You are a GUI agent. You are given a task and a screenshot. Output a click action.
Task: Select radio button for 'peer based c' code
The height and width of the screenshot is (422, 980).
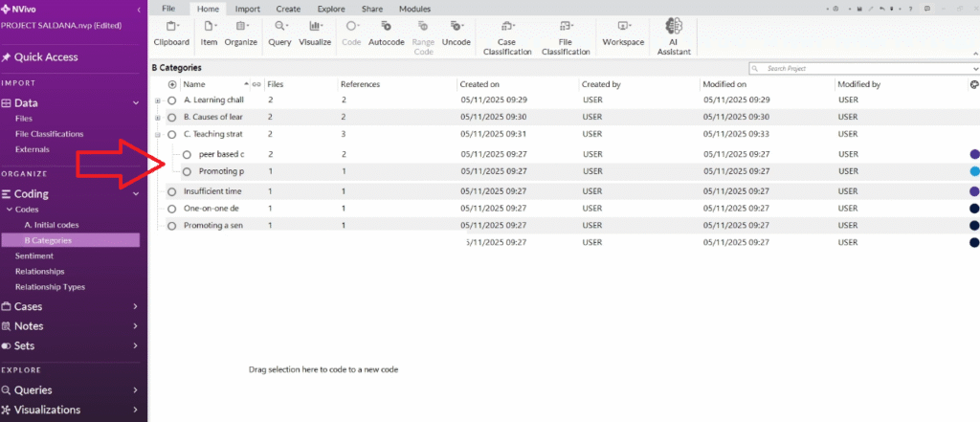pos(188,154)
